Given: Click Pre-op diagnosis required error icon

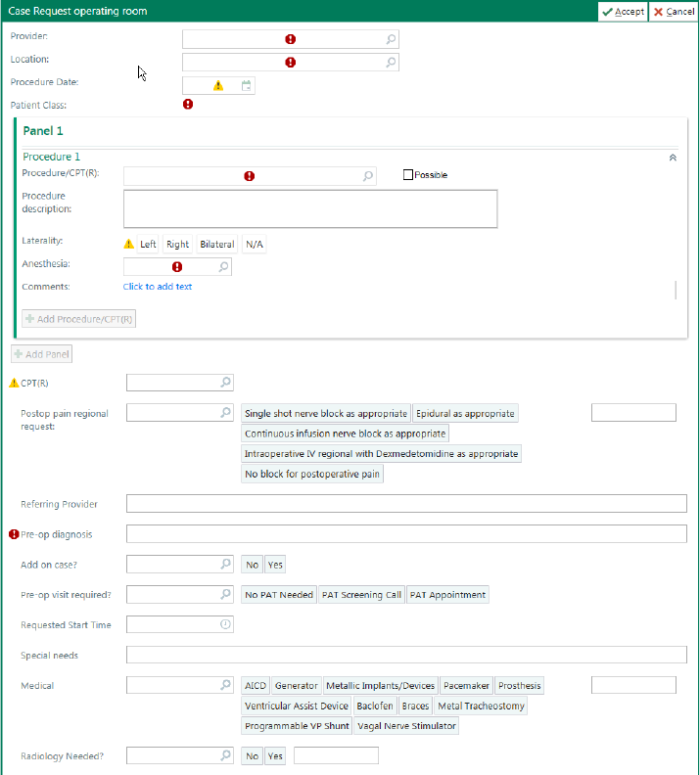Looking at the screenshot, I should click(x=14, y=534).
